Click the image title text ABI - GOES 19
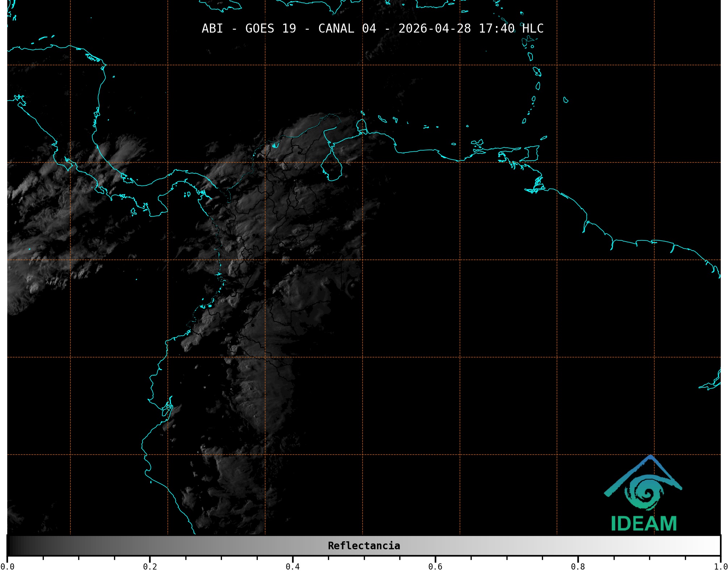The height and width of the screenshot is (571, 728). pos(249,29)
